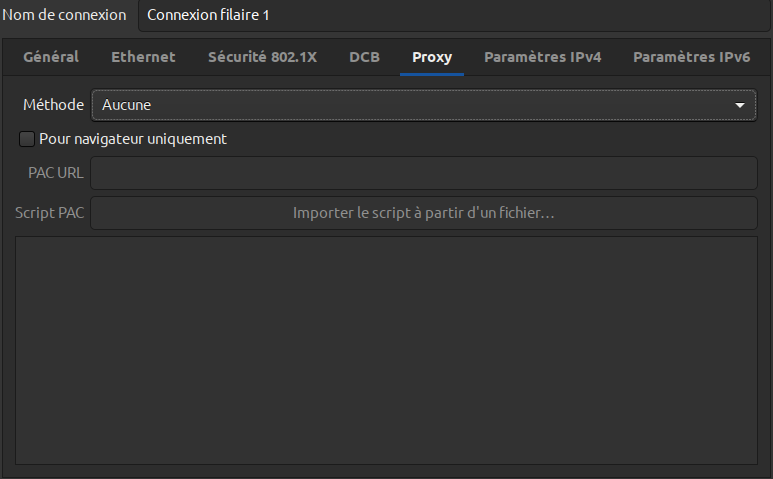Show the Paramètres IPv4 tab

[x=542, y=57]
